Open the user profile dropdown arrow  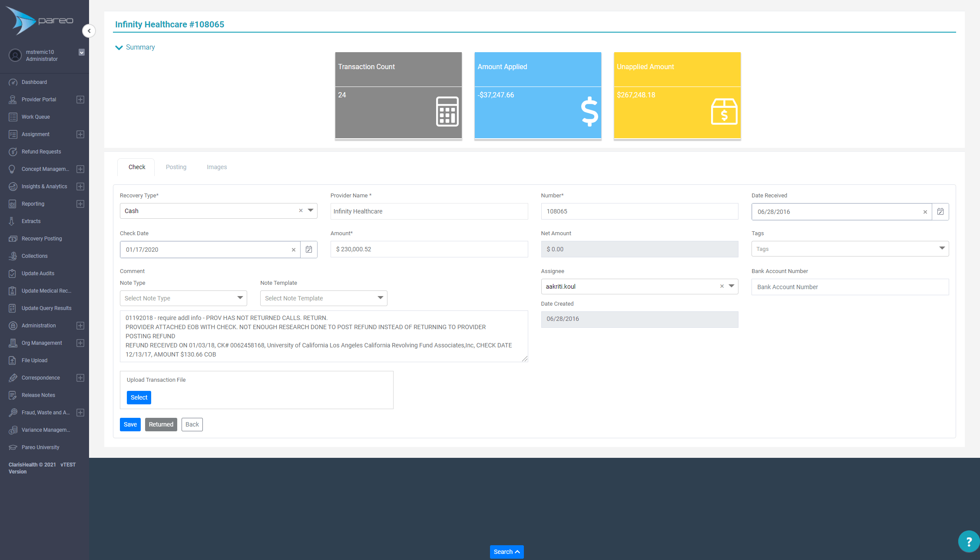(x=81, y=52)
